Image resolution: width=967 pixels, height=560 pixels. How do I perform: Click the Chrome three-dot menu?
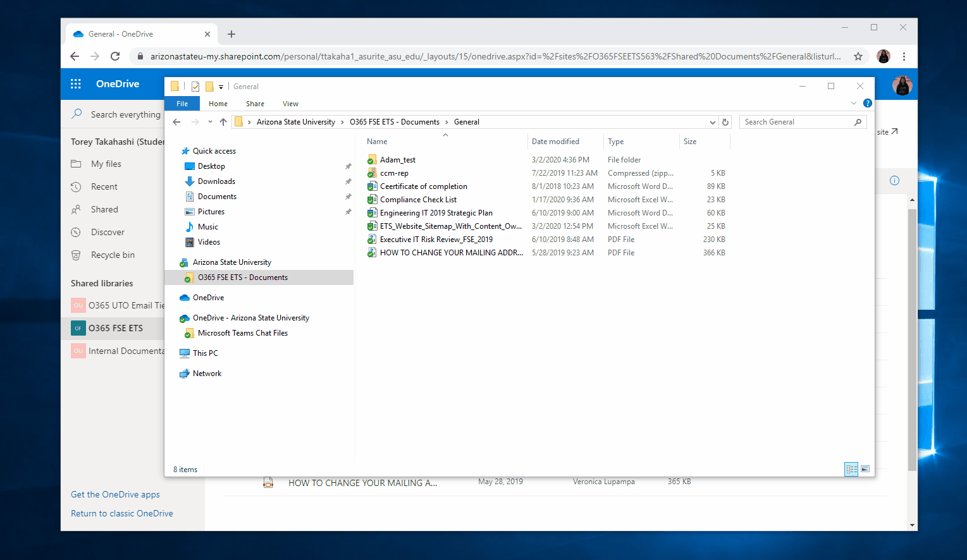[x=904, y=56]
